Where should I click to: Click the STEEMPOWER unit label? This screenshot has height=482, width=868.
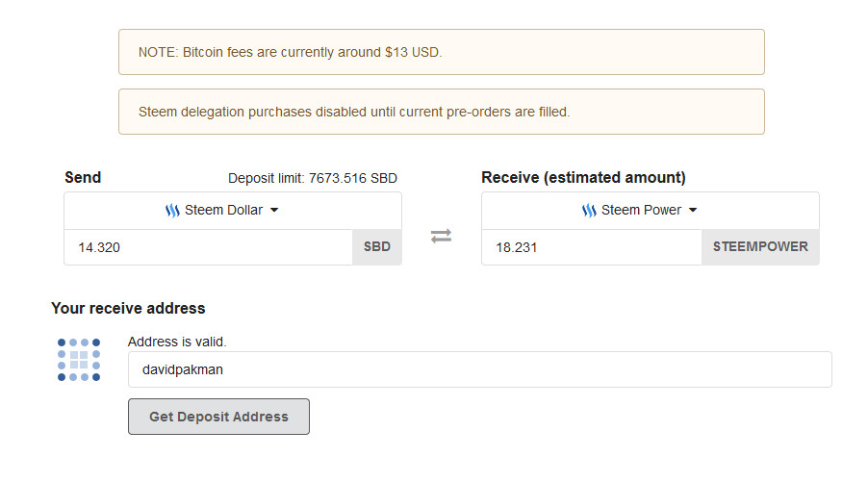point(760,247)
